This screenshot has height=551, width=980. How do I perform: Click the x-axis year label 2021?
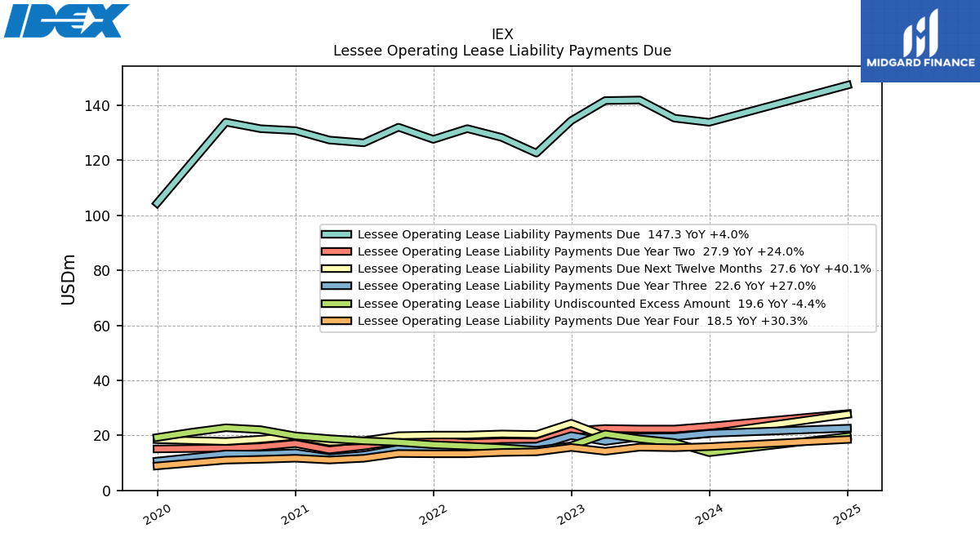295,514
